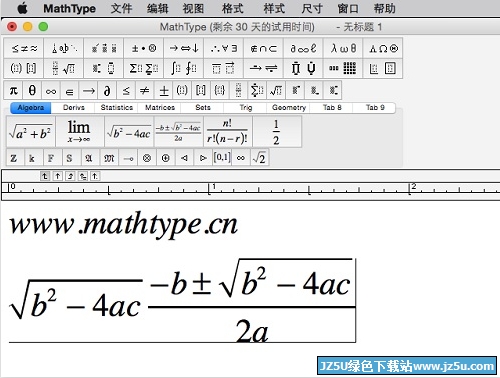This screenshot has height=378, width=500.
Task: Insert the limit x→∞ expression
Action: 79,132
